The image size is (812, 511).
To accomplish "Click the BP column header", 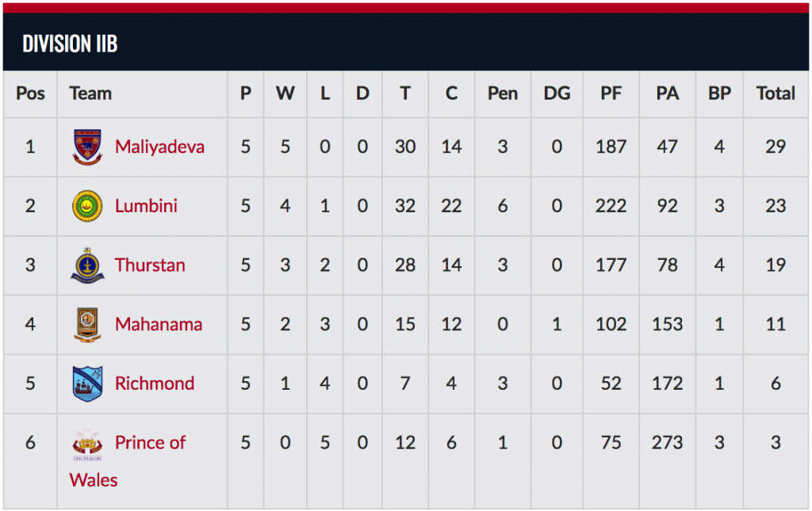I will point(719,93).
